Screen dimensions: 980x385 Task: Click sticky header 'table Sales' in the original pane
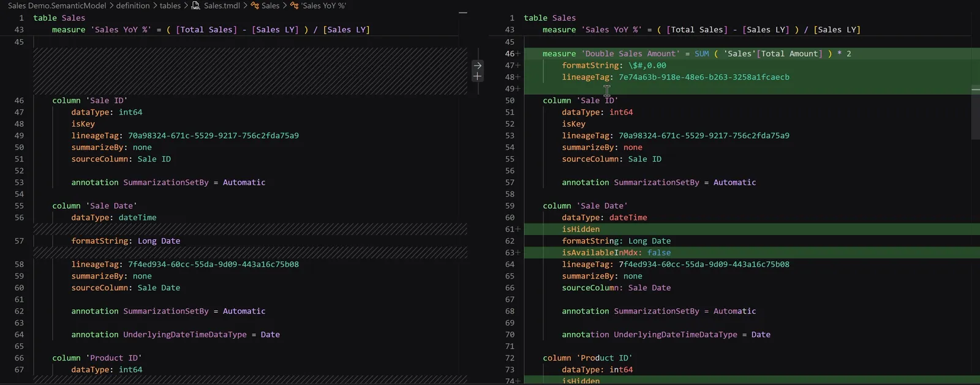pos(59,18)
